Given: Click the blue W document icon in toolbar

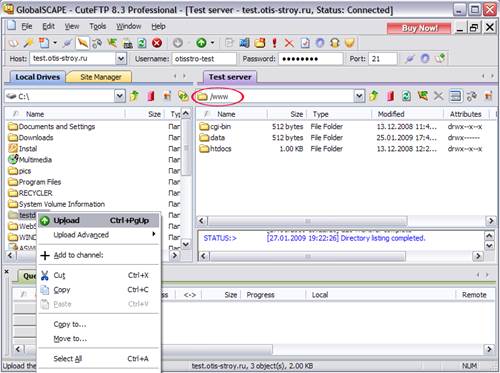Looking at the screenshot, I should click(244, 43).
